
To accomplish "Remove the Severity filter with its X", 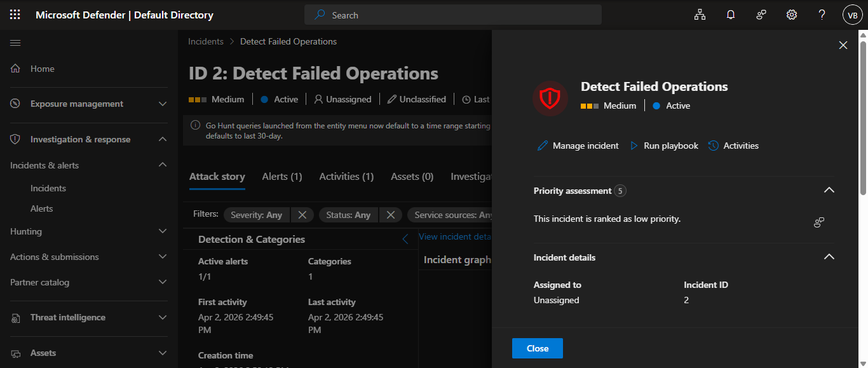I will tap(302, 215).
